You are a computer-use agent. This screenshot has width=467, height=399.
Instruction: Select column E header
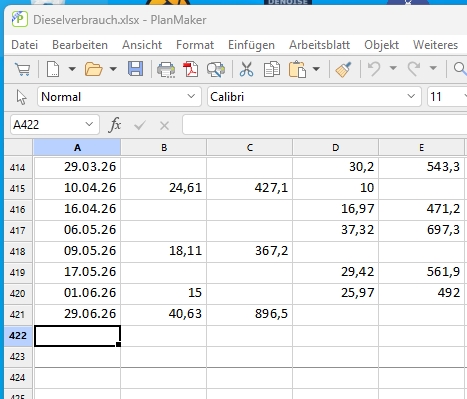pyautogui.click(x=421, y=147)
